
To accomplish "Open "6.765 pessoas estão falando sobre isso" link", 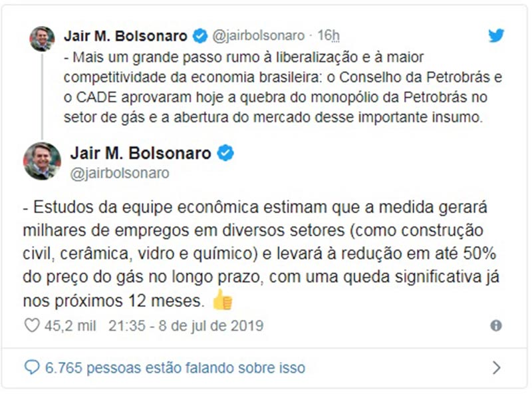I will 174,367.
